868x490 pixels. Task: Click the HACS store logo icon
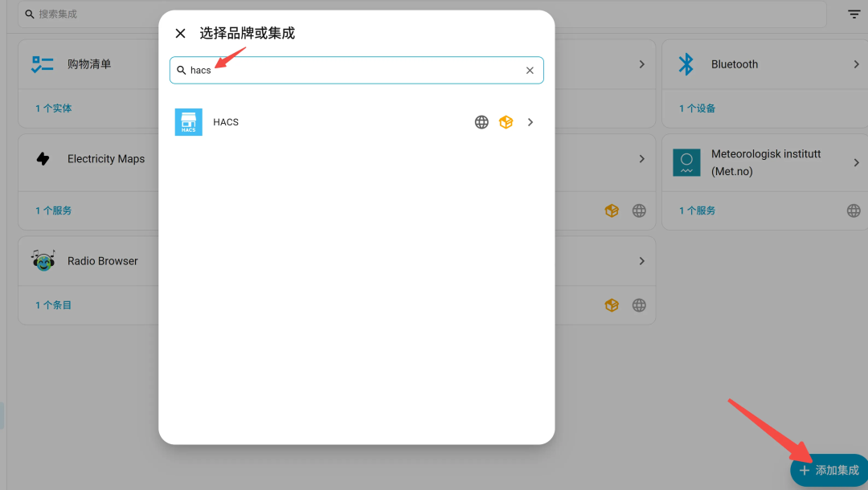point(189,122)
